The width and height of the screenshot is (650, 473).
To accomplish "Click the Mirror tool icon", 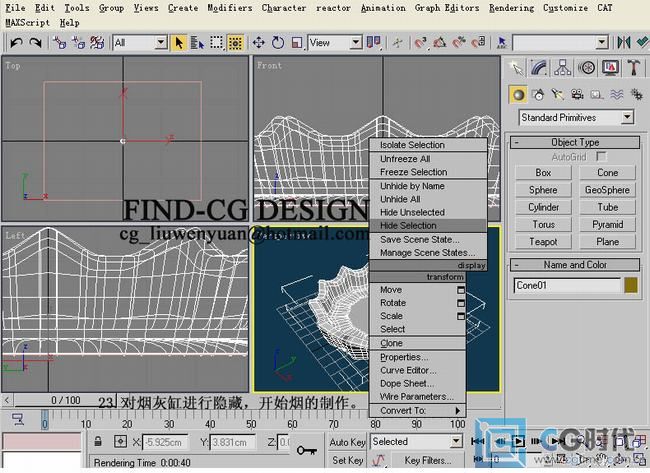I will tap(623, 43).
